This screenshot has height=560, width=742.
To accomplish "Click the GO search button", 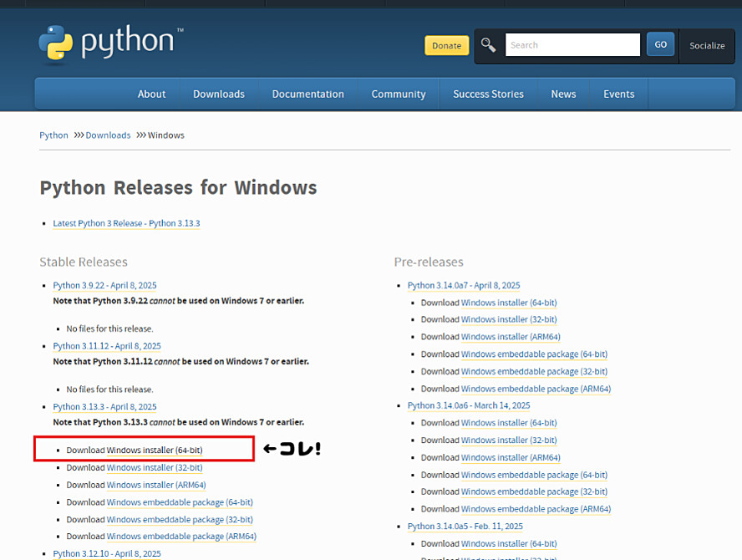I will pos(660,44).
